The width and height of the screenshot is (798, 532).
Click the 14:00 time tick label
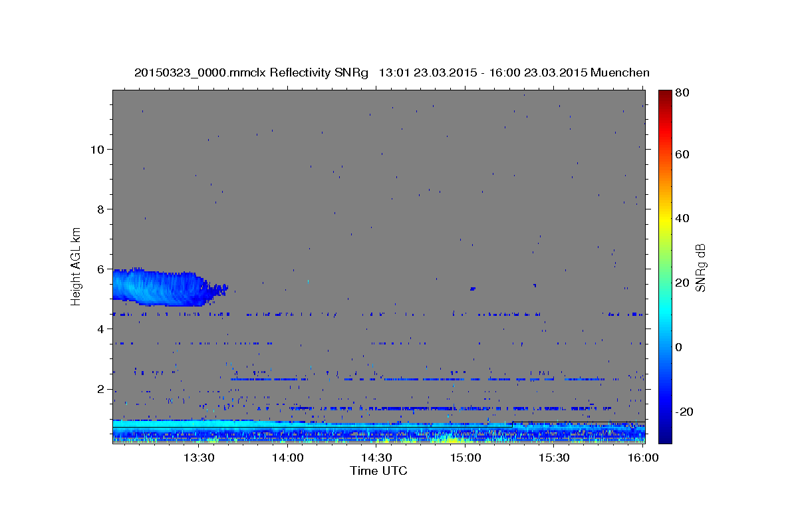pos(288,458)
